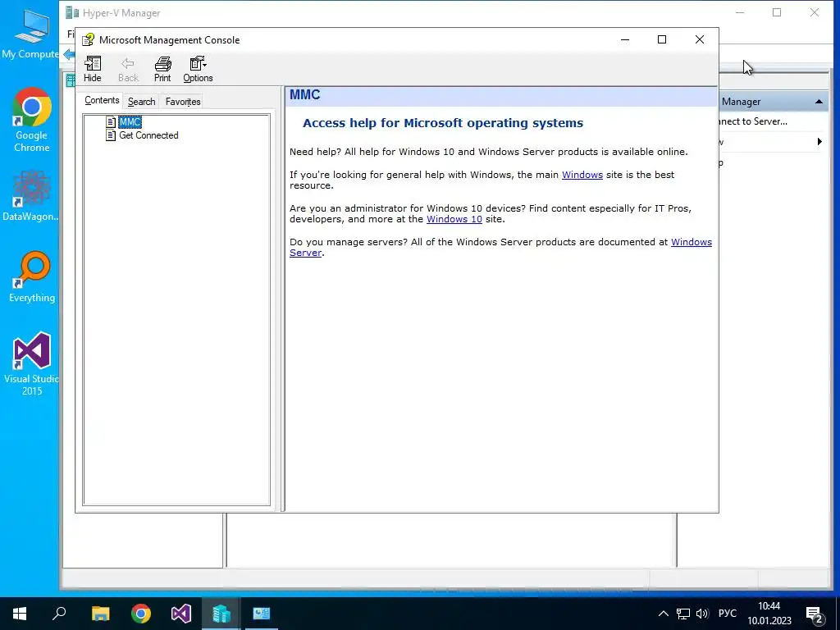Switch to the Favorites tab
The image size is (840, 630).
pyautogui.click(x=183, y=102)
